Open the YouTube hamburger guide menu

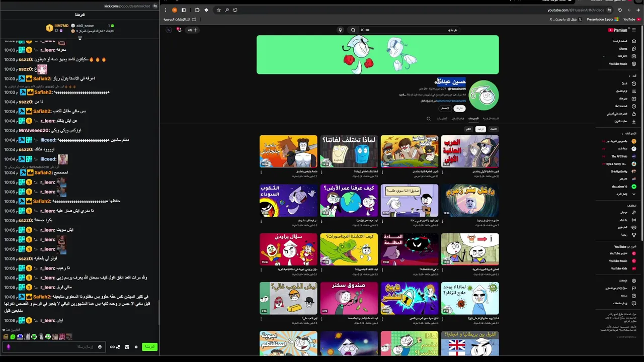click(x=634, y=30)
